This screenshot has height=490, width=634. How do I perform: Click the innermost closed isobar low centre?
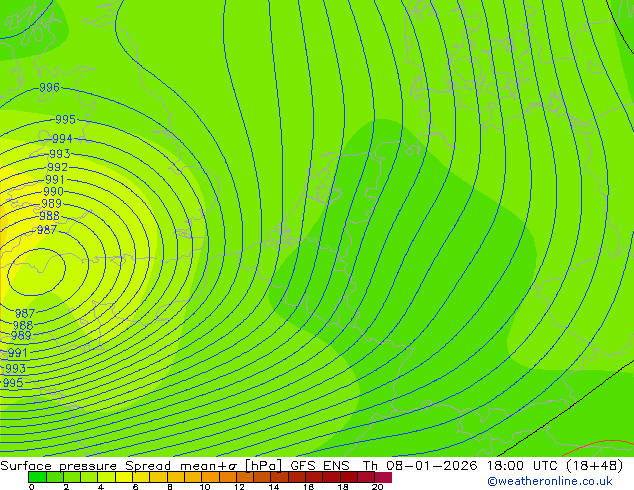tap(36, 271)
